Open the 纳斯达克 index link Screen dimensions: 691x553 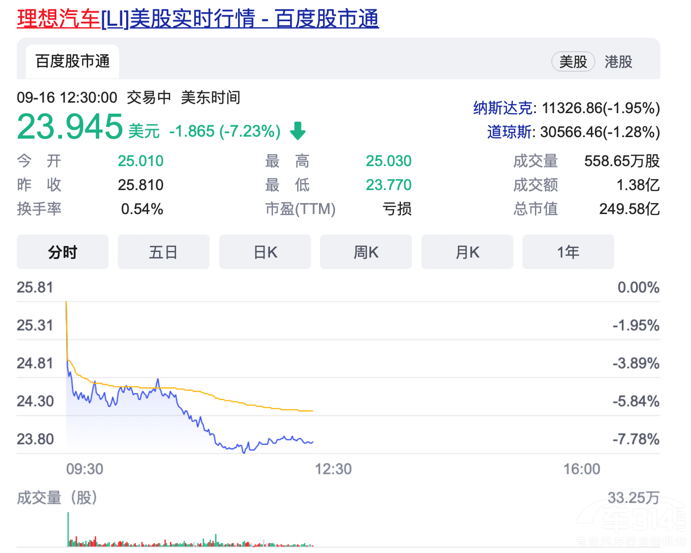point(505,108)
